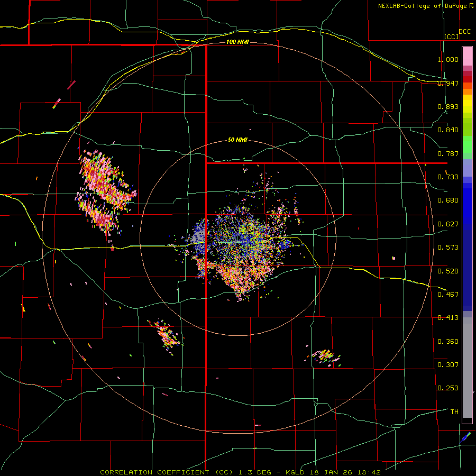
Task: Select the 0.840 scale value
Action: click(x=448, y=130)
